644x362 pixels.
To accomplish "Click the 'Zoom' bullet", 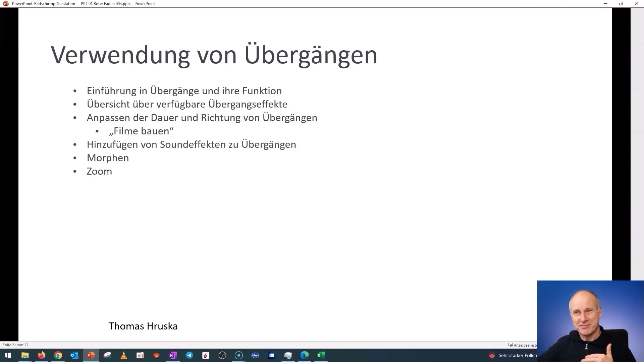I will click(x=99, y=171).
